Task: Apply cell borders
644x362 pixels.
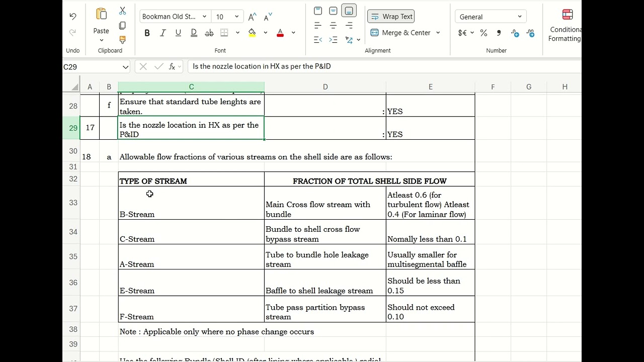Action: [x=224, y=33]
